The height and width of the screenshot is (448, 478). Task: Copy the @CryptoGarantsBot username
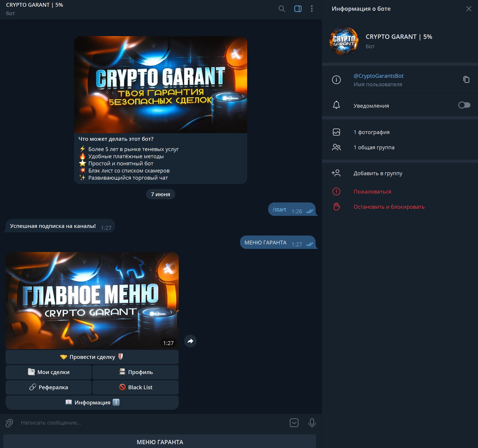pos(466,80)
